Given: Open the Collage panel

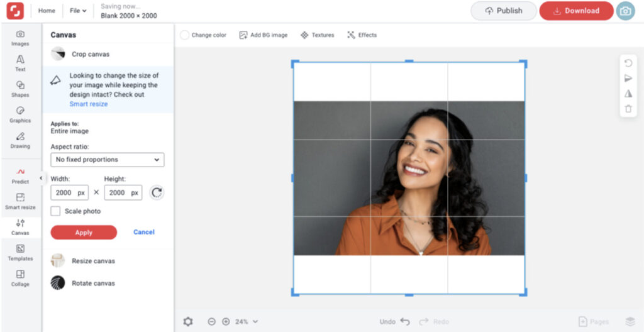Looking at the screenshot, I should 20,278.
